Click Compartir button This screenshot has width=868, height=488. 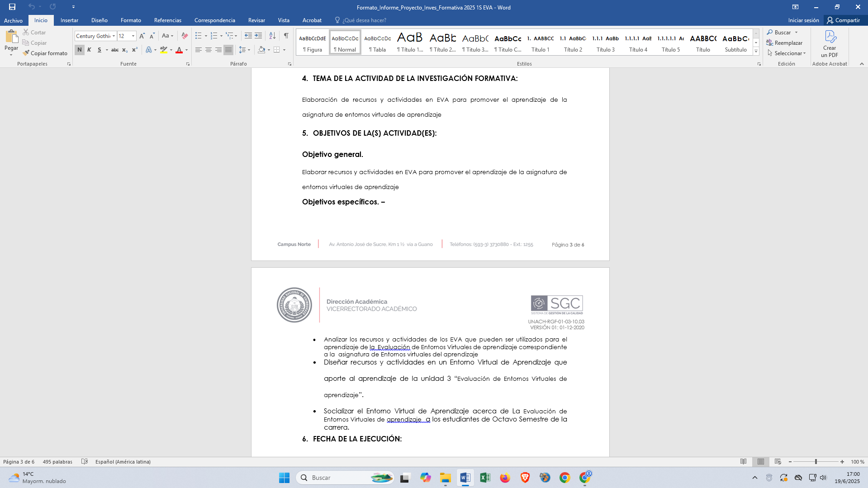click(843, 20)
